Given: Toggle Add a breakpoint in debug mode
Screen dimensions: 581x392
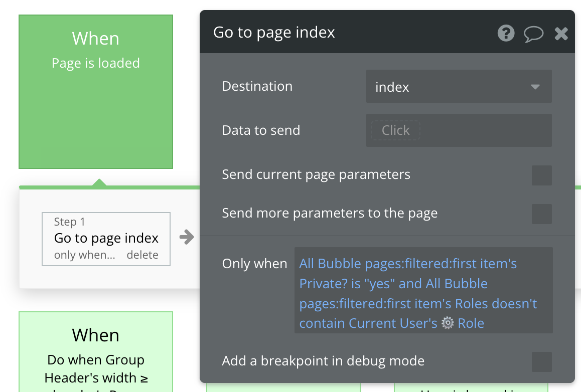Looking at the screenshot, I should coord(541,362).
